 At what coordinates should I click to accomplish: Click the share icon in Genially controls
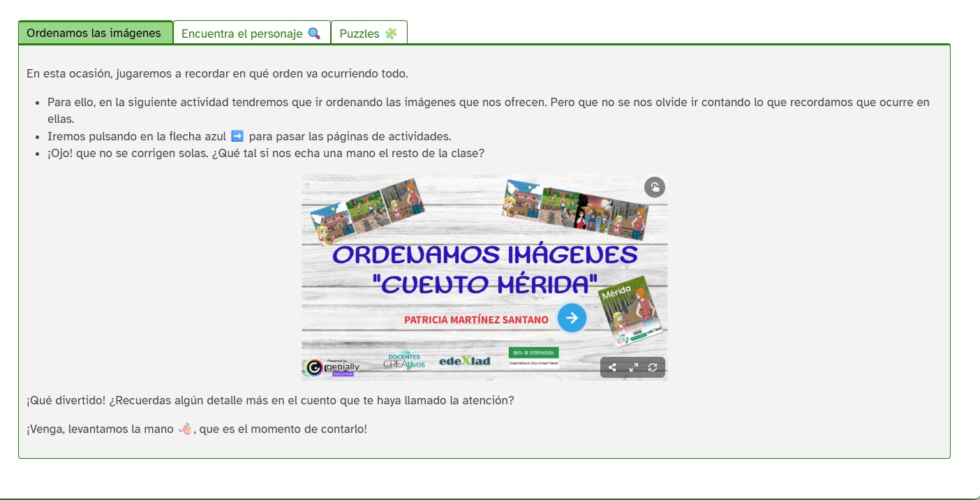pyautogui.click(x=612, y=367)
